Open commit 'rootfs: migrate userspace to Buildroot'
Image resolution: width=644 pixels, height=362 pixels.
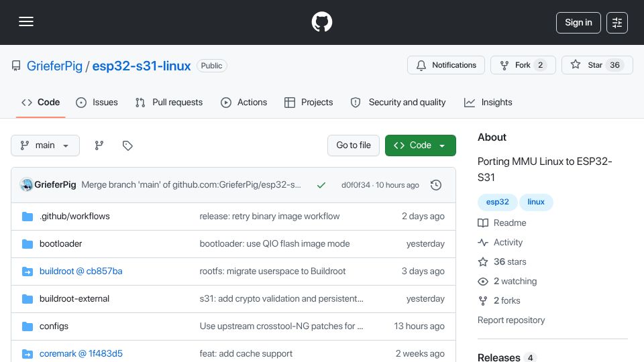click(x=273, y=271)
